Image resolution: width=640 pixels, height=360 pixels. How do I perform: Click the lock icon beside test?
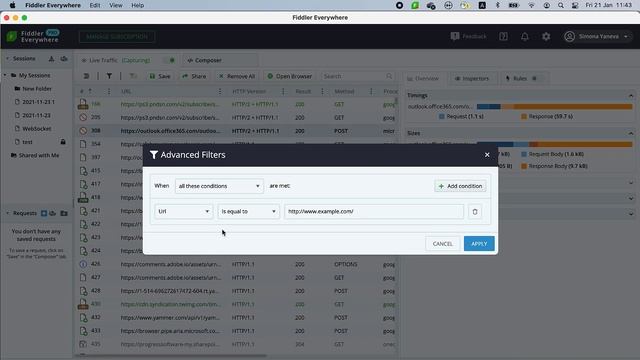63,142
